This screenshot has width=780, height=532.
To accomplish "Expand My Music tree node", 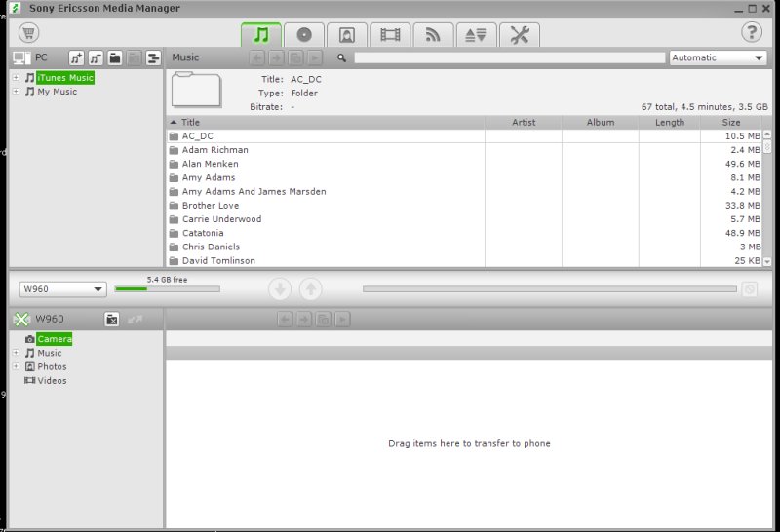I will click(x=16, y=92).
